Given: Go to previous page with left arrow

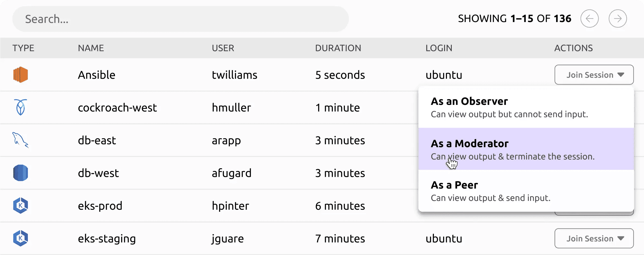Looking at the screenshot, I should coord(589,19).
